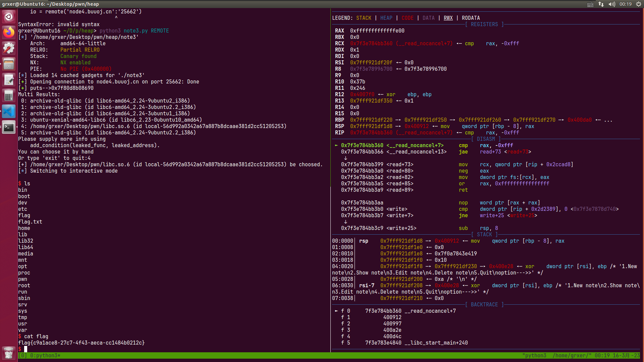Image resolution: width=644 pixels, height=362 pixels.
Task: Click RWX label in pwndbg legend
Action: pos(448,18)
